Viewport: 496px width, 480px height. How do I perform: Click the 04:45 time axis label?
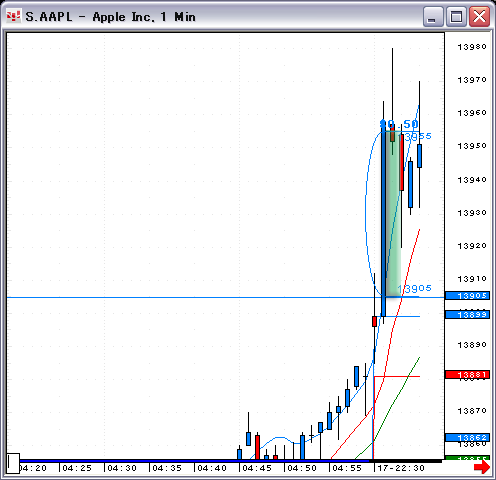tap(257, 468)
